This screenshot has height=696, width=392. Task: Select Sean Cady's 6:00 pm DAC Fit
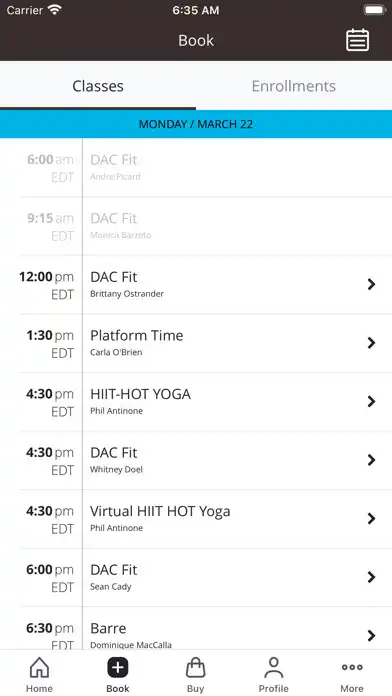pos(206,577)
